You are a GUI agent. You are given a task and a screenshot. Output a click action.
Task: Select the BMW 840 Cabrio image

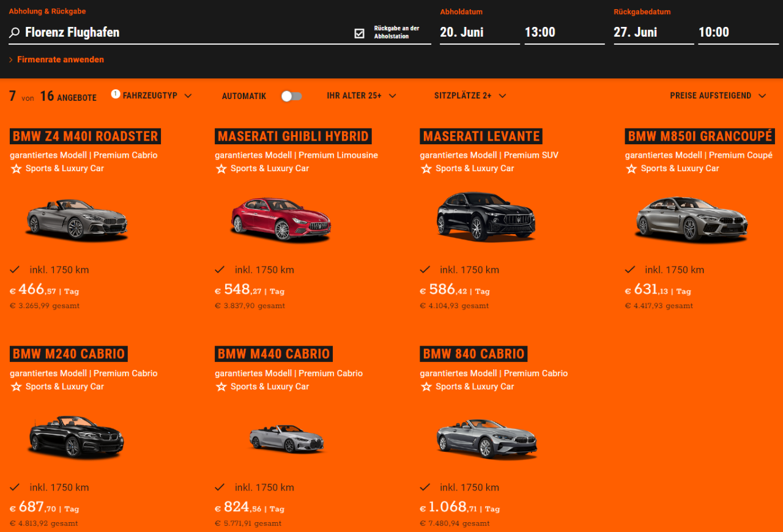click(487, 439)
